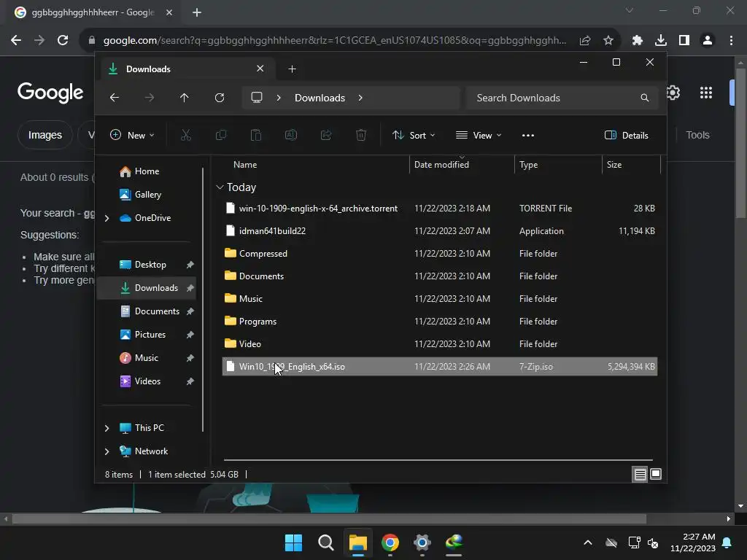
Task: Open Videos in navigation pane
Action: click(x=147, y=381)
